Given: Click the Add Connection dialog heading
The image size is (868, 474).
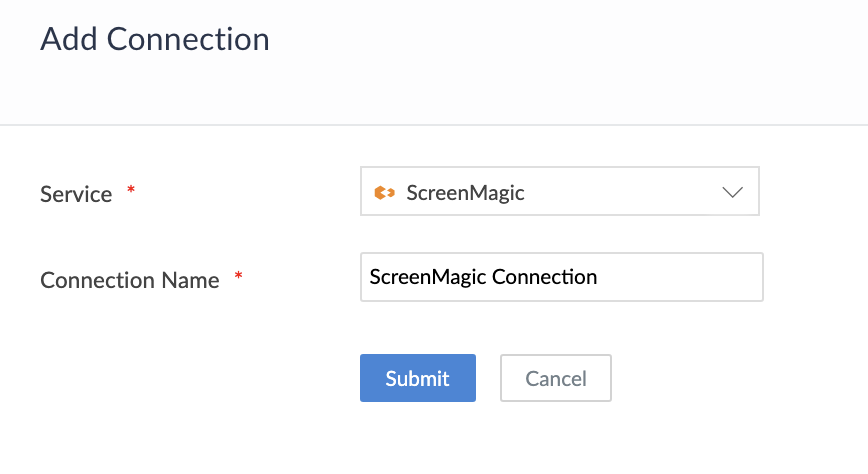Looking at the screenshot, I should (x=154, y=40).
